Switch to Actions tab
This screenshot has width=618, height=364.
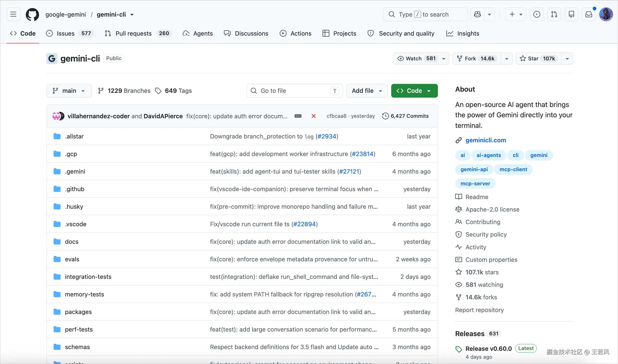click(x=296, y=33)
